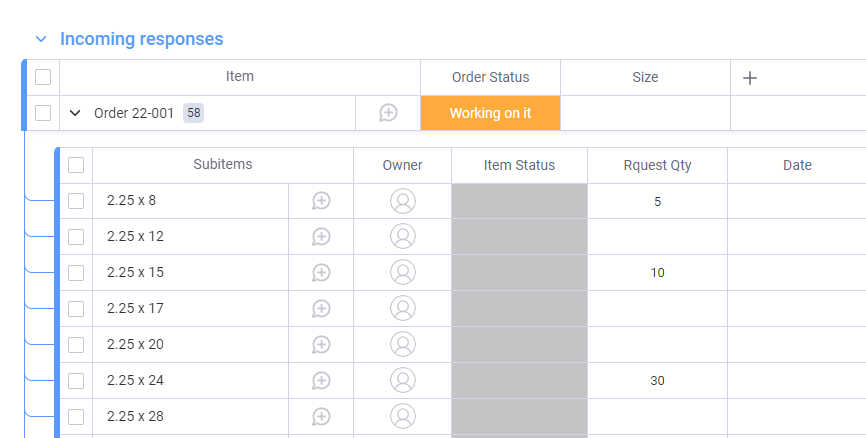Open Item Status dropdown for 2.25 x 8

pos(519,200)
